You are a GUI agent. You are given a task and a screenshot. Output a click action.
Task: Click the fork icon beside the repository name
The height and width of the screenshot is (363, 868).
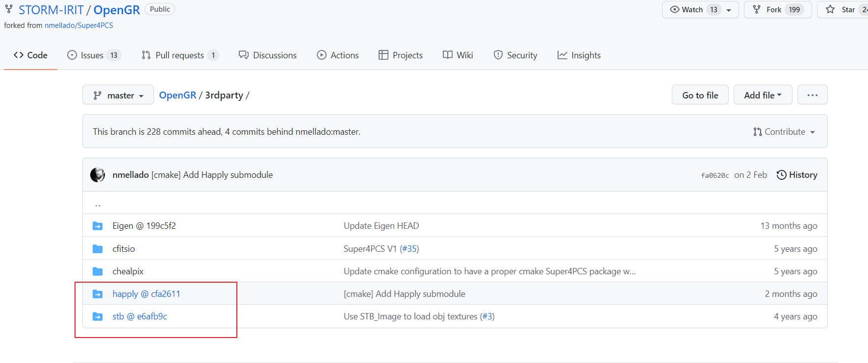(9, 9)
